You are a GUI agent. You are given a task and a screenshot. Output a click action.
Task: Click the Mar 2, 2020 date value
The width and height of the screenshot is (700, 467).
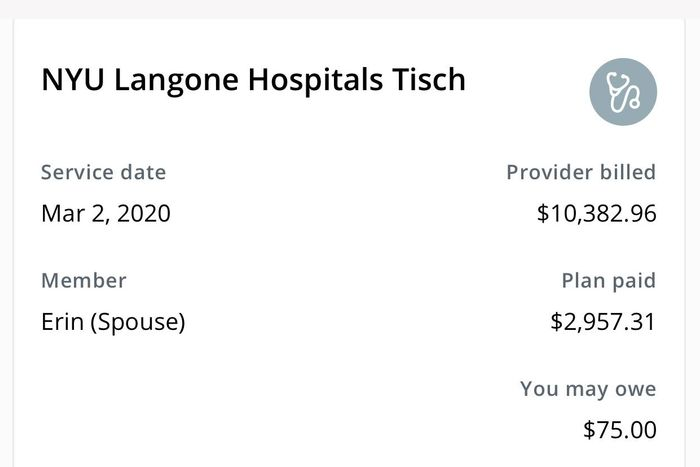coord(105,213)
